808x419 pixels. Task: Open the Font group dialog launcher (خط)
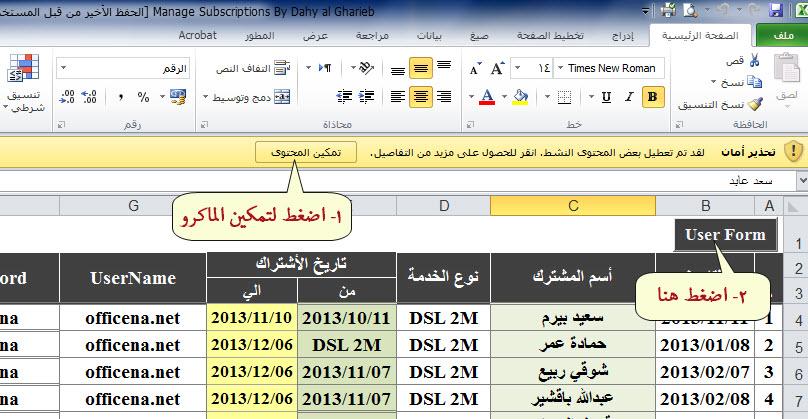pos(470,125)
